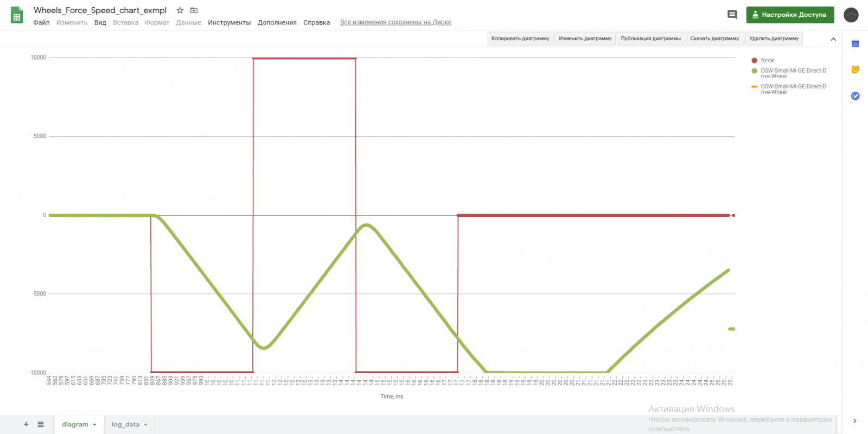Add a new sheet with plus icon
Image resolution: width=868 pixels, height=434 pixels.
tap(25, 424)
